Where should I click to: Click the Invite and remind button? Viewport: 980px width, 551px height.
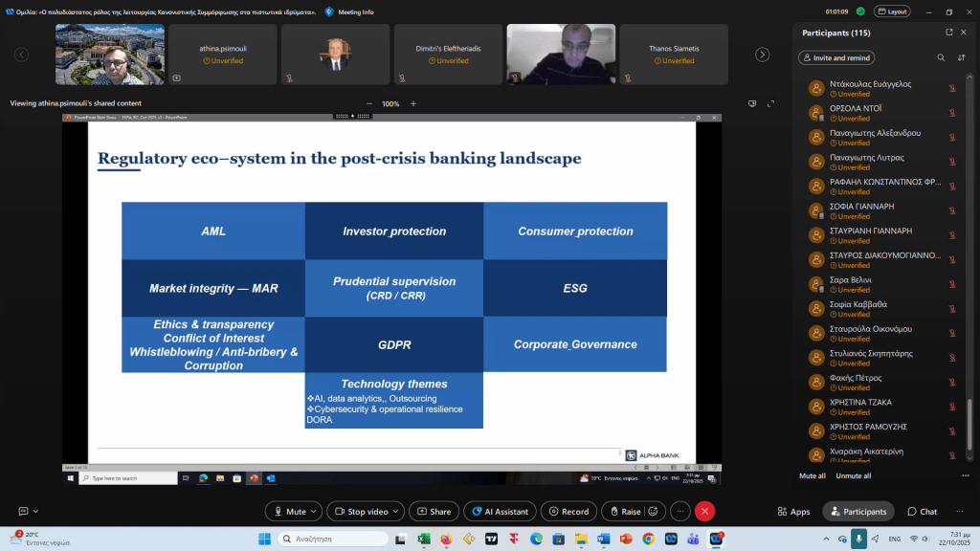point(835,57)
